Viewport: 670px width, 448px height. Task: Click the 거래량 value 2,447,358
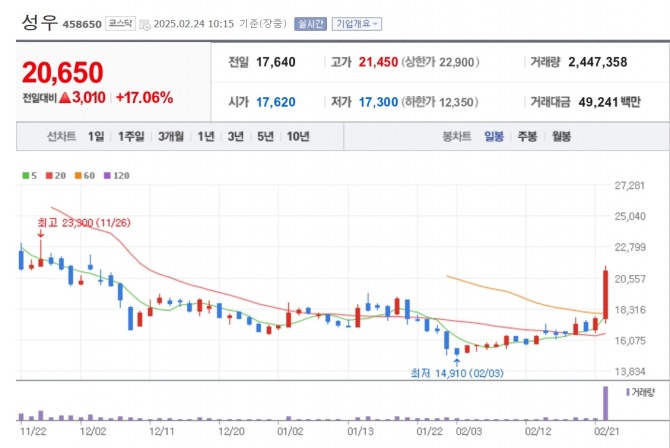(x=598, y=62)
